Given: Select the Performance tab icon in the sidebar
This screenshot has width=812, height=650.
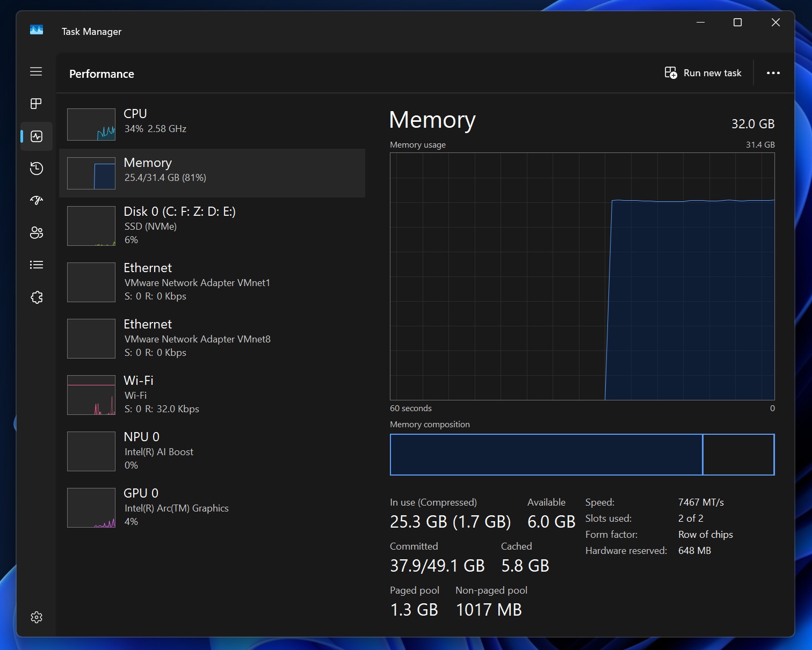Looking at the screenshot, I should 36,136.
